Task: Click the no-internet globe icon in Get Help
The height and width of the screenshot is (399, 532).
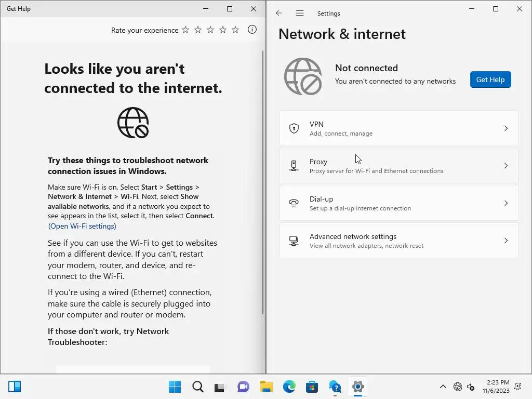Action: (x=133, y=123)
